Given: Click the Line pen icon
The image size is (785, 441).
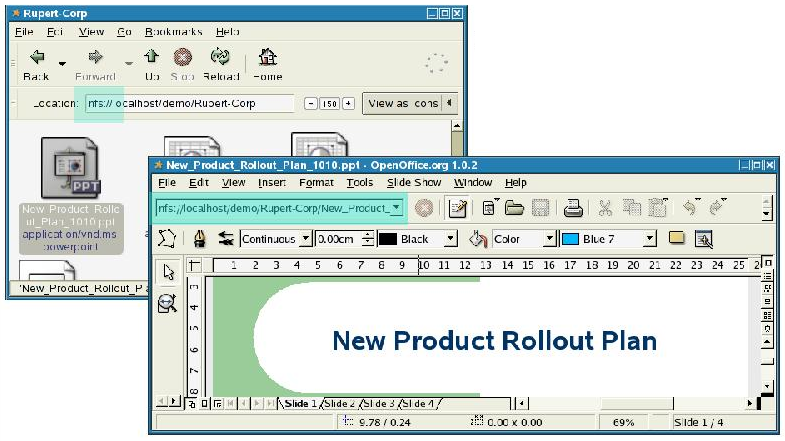Looking at the screenshot, I should [x=199, y=239].
